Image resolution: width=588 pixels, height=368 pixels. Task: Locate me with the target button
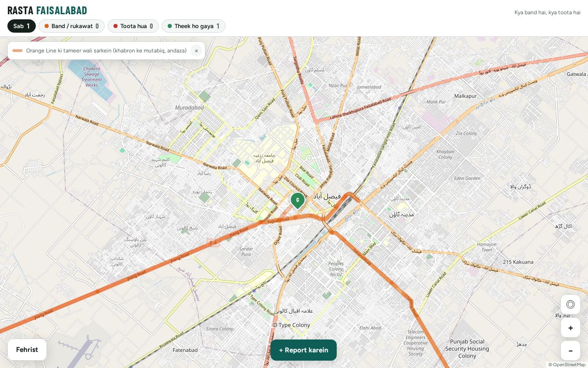(x=571, y=305)
